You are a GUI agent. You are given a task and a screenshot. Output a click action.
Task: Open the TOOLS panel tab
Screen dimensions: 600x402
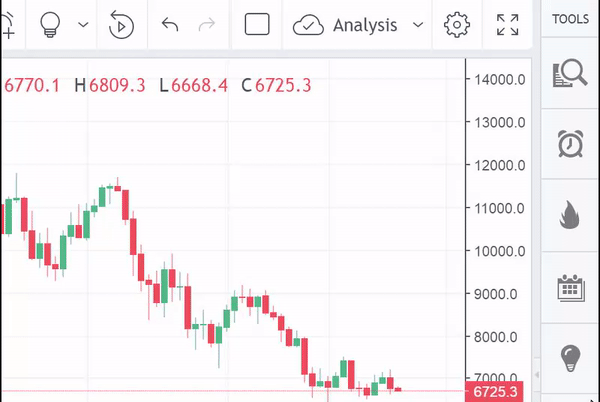pyautogui.click(x=570, y=19)
